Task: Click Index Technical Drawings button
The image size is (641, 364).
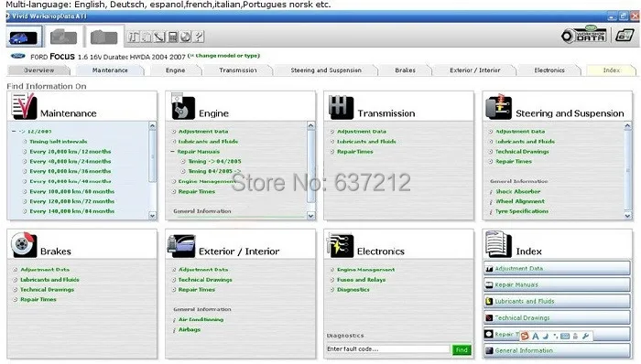Action: [x=557, y=317]
